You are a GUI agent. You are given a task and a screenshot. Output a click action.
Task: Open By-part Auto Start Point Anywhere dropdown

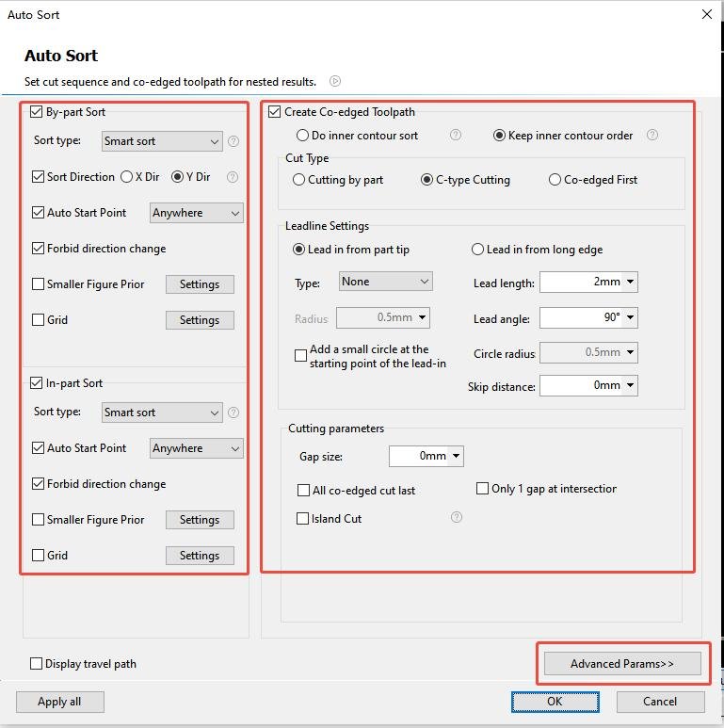pyautogui.click(x=197, y=213)
